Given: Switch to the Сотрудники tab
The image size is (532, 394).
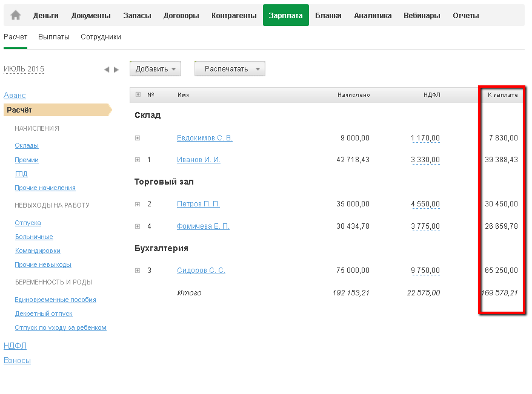Looking at the screenshot, I should [101, 37].
